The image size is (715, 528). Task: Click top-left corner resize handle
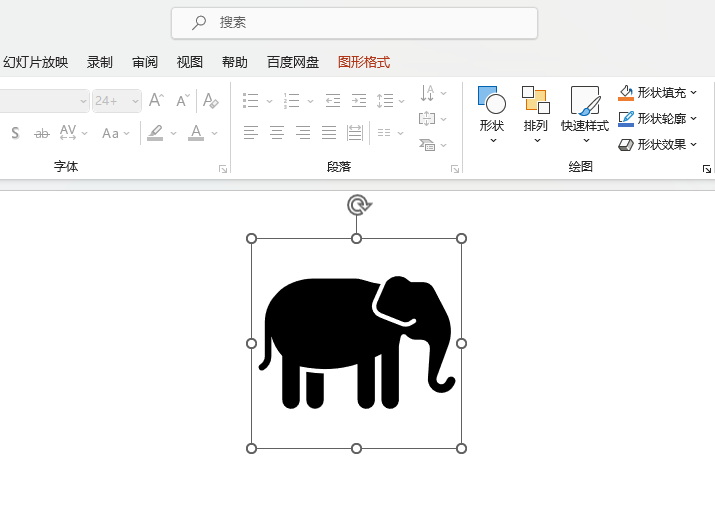[x=251, y=238]
